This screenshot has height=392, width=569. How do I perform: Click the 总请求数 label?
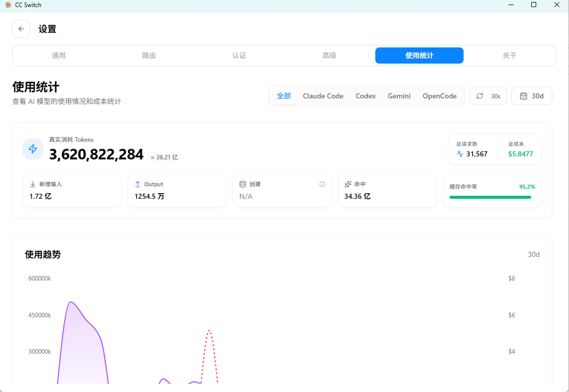click(467, 144)
